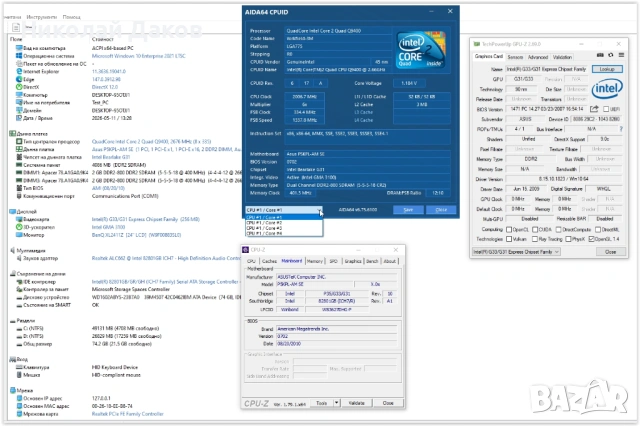The width and height of the screenshot is (640, 426).
Task: Click the C: NTFS partition drive icon
Action: coord(19,328)
